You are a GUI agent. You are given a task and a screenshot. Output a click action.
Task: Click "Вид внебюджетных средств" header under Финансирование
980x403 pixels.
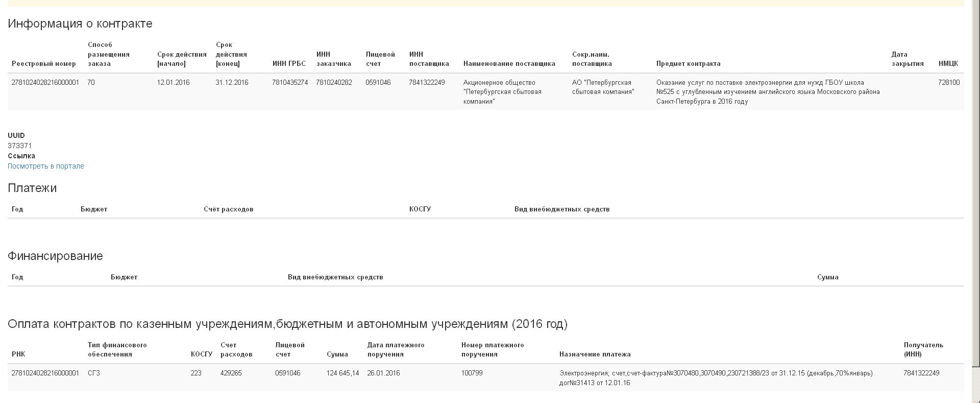click(x=335, y=277)
